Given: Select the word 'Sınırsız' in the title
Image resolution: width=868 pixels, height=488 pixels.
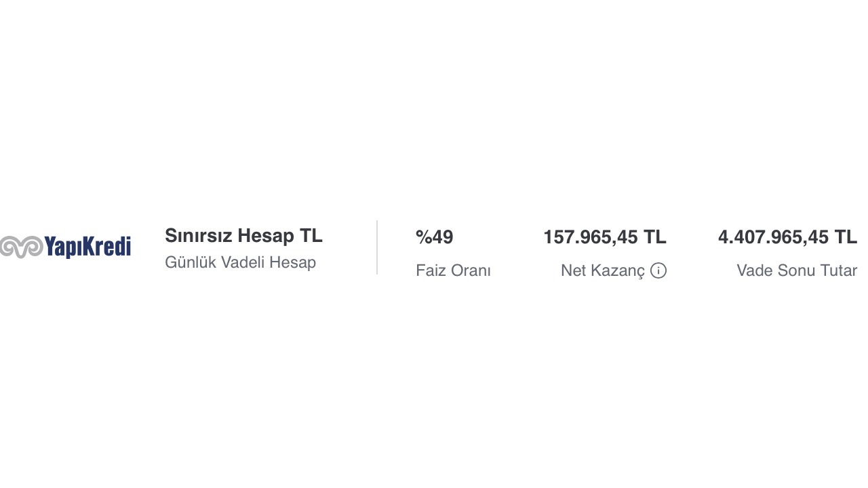Looking at the screenshot, I should (x=199, y=236).
